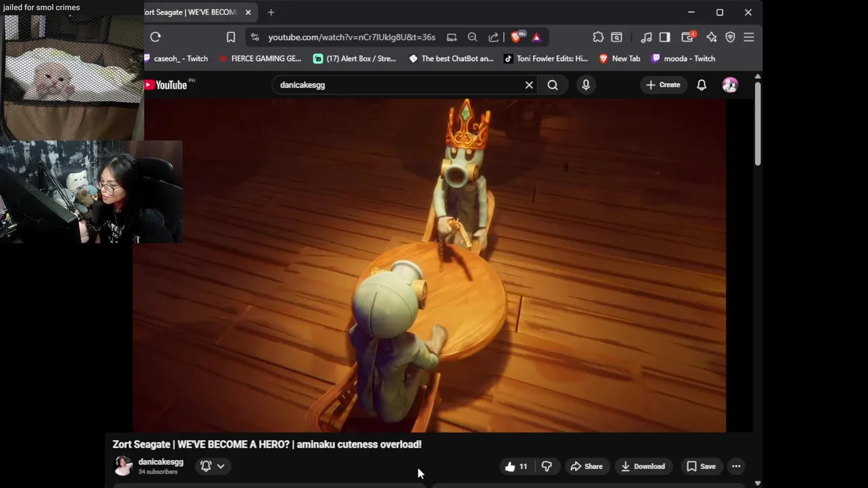Click the page vertical scrollbar thumb

point(757,124)
